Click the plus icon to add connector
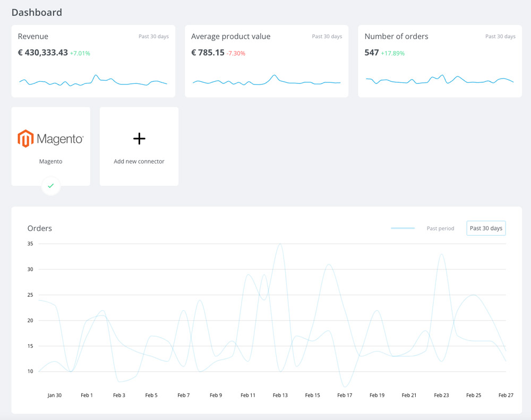Screen dimensions: 531x420 tap(139, 139)
